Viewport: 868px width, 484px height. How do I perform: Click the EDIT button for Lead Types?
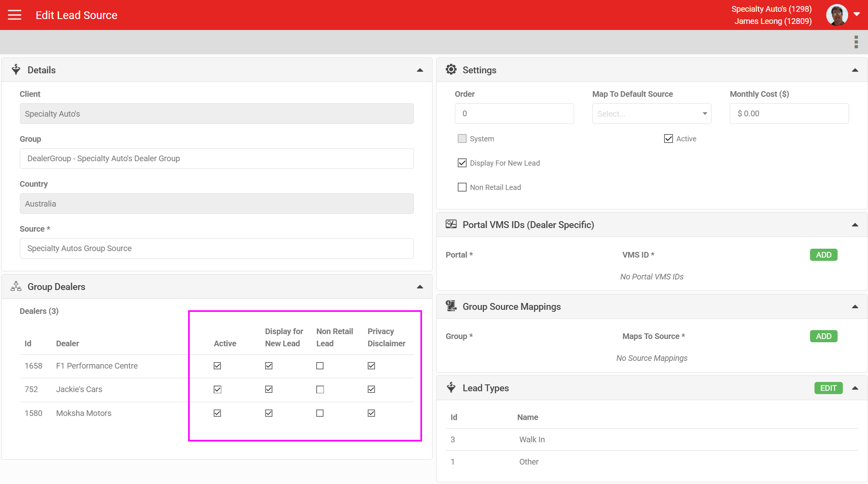[828, 388]
